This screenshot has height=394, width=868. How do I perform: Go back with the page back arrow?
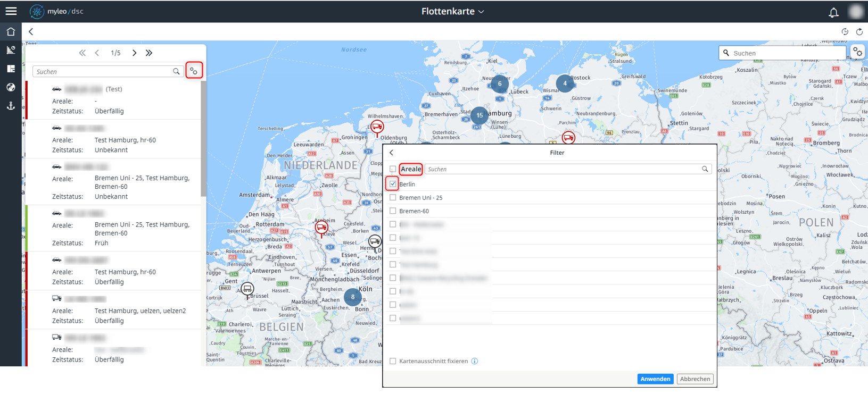point(31,32)
